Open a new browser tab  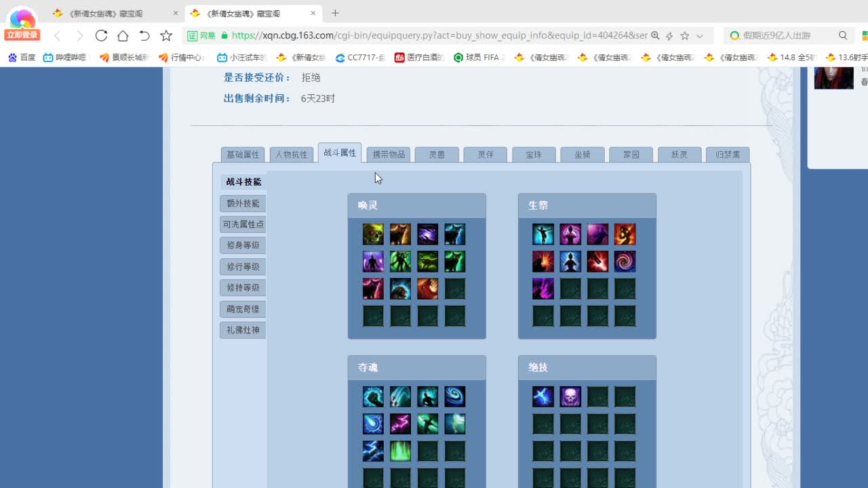335,13
